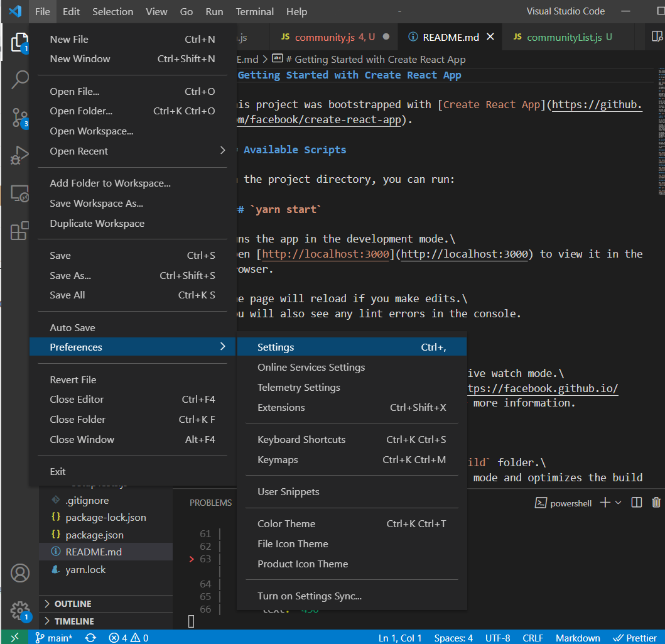Open the Source Control view icon
665x644 pixels.
[x=19, y=117]
